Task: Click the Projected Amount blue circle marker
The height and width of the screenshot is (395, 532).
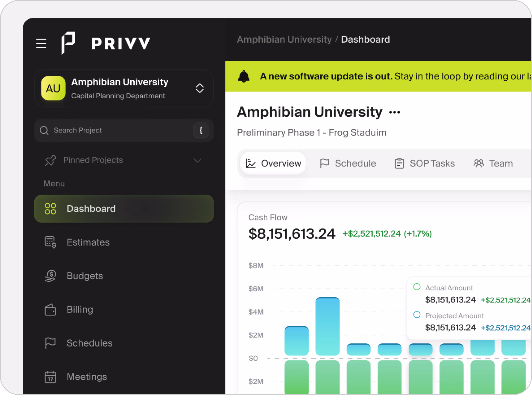Action: point(417,315)
